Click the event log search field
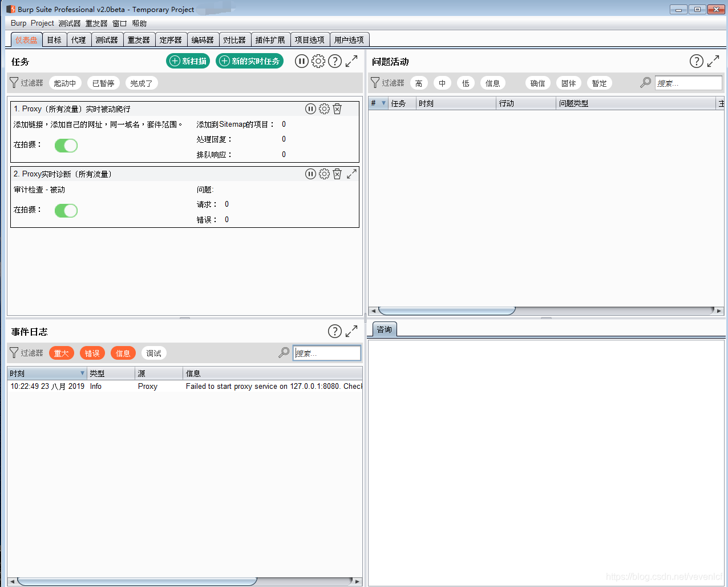 (327, 353)
